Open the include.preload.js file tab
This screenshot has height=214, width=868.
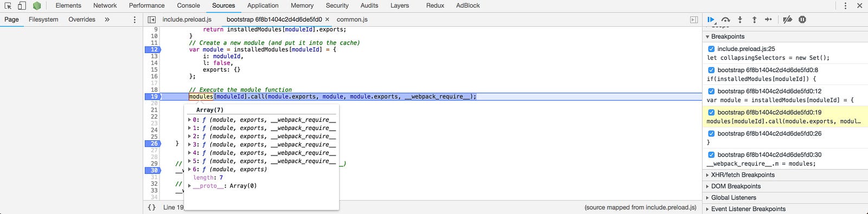187,20
